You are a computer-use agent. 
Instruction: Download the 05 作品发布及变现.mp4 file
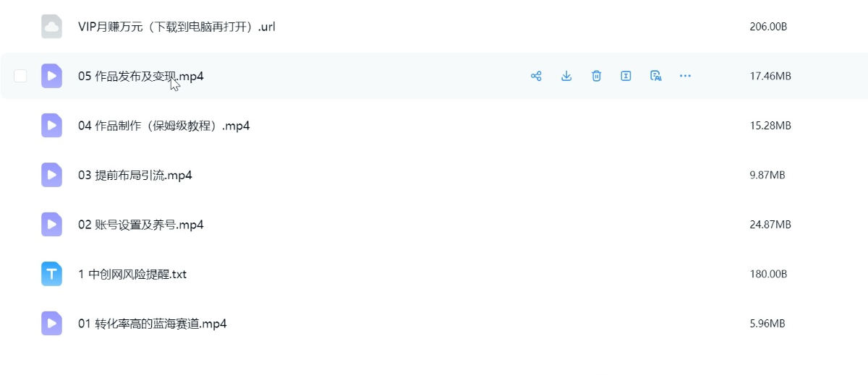pos(566,76)
